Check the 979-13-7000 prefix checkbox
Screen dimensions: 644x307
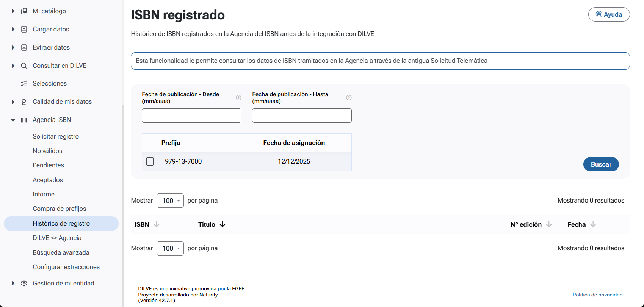click(x=150, y=162)
